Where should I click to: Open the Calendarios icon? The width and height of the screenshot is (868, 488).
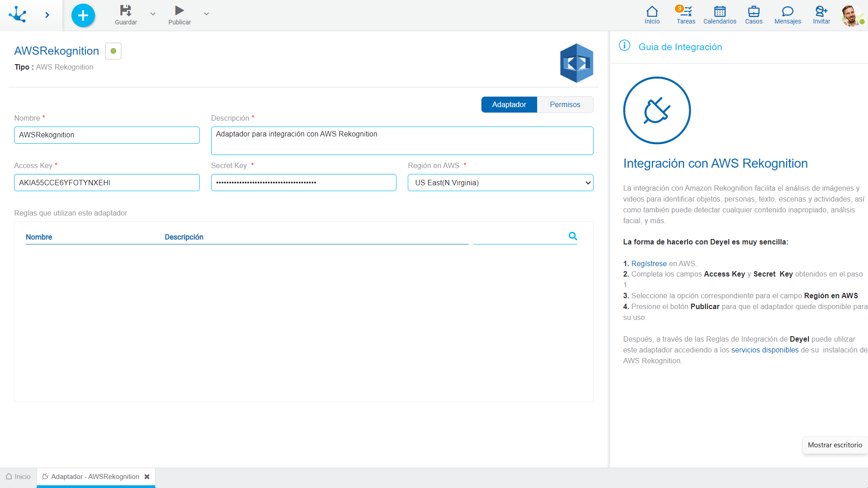(x=720, y=14)
